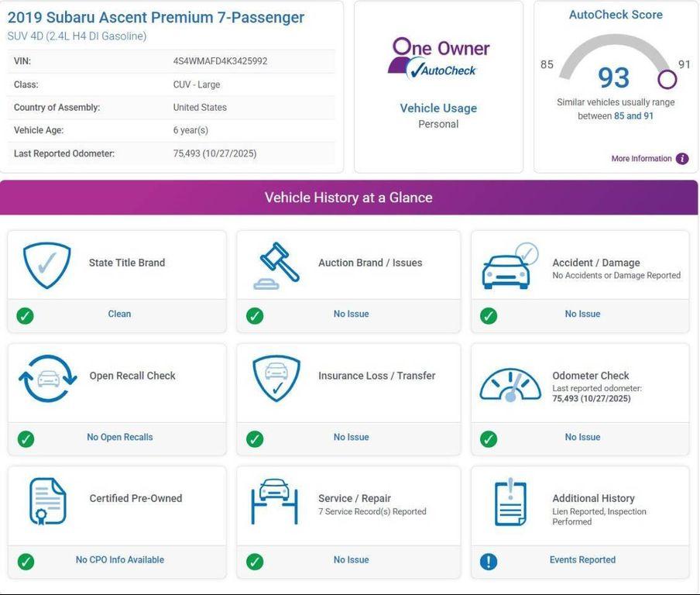Click the More Information link
The height and width of the screenshot is (595, 700).
(x=641, y=159)
